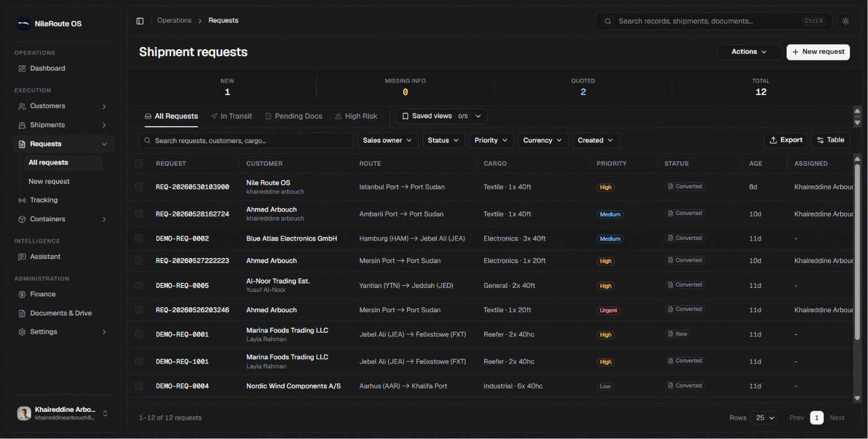Image resolution: width=868 pixels, height=439 pixels.
Task: Open request DEMO-REQ-0004
Action: [183, 386]
